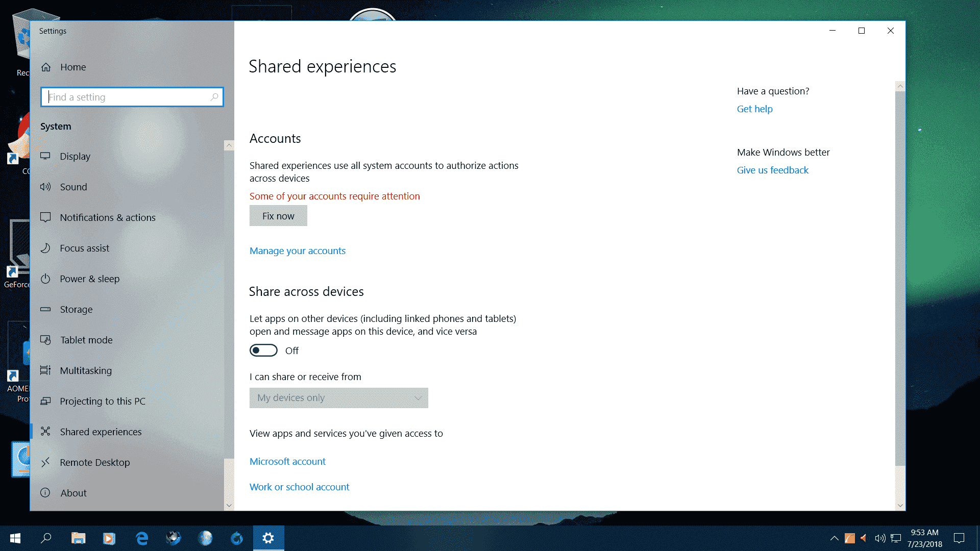Click the Shared experiences icon in the sidebar
This screenshot has height=551, width=980.
click(45, 432)
